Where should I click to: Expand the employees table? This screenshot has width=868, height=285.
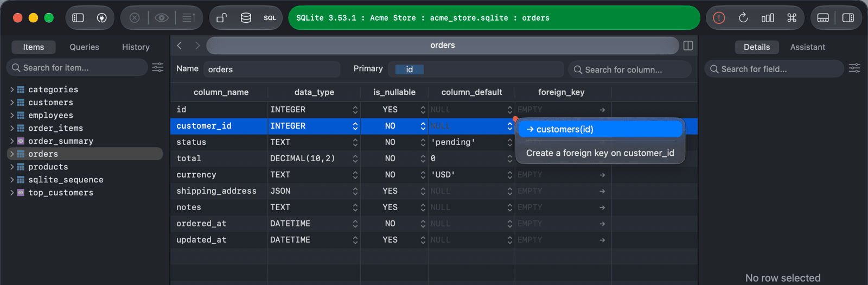tap(12, 116)
